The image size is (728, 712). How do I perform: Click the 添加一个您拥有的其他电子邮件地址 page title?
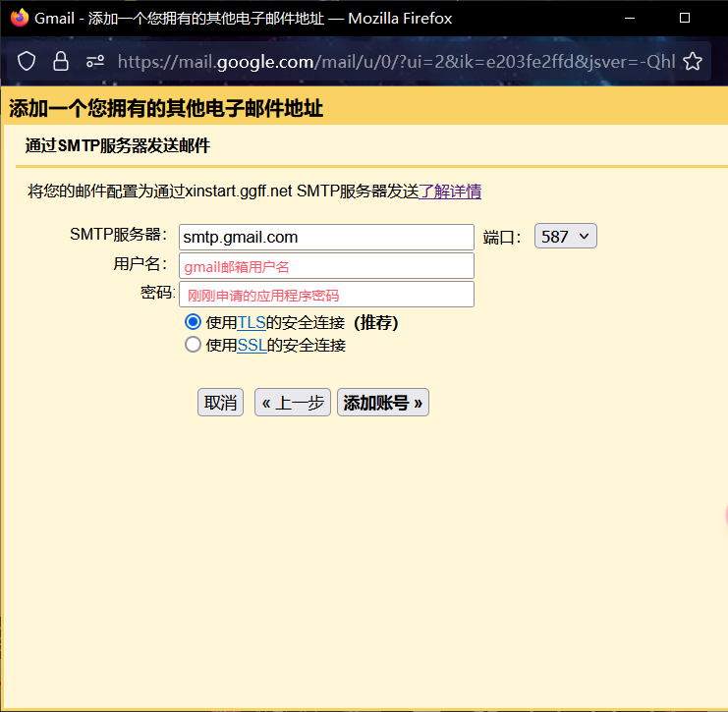coord(166,109)
